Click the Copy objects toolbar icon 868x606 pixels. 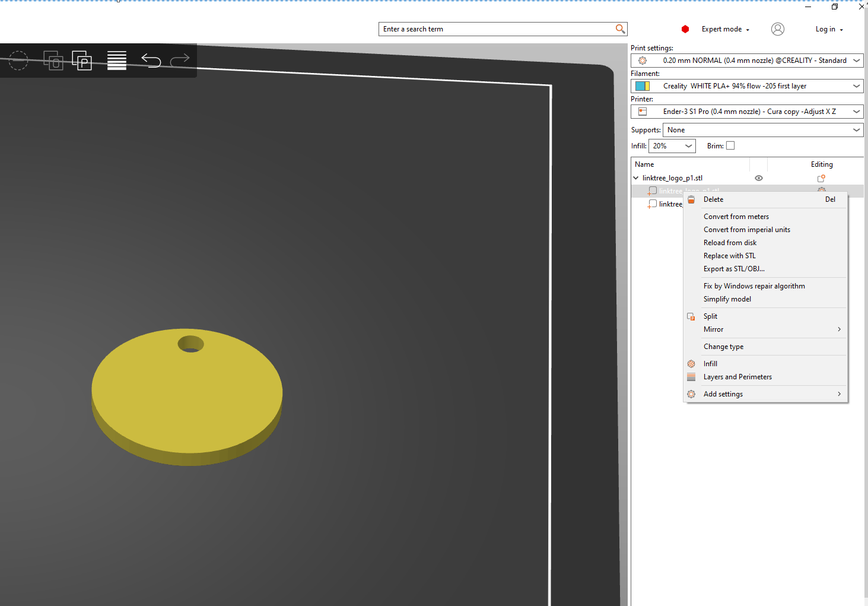(x=53, y=60)
